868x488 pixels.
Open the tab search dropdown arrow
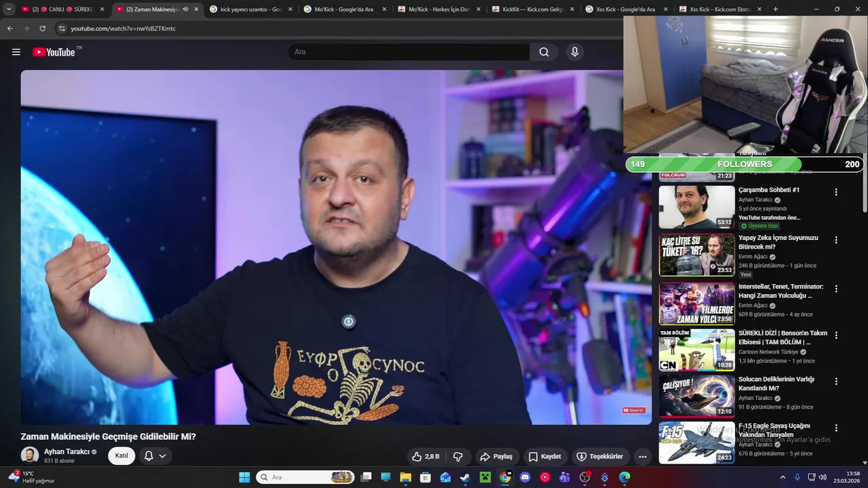(x=9, y=9)
